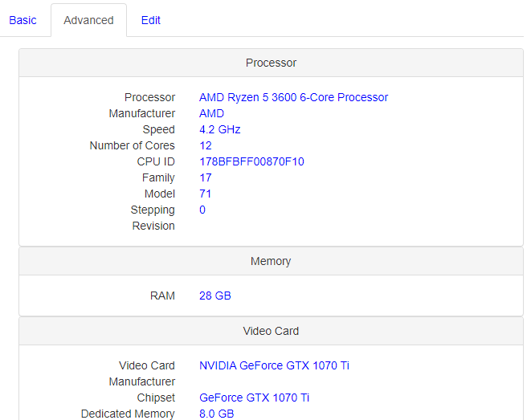The height and width of the screenshot is (420, 531).
Task: Click the CPU ID label
Action: point(156,161)
